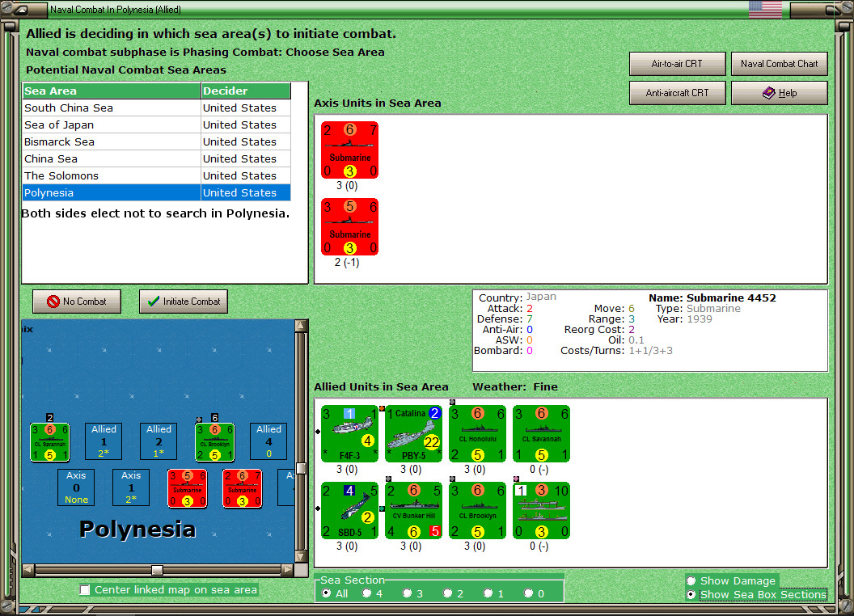Image resolution: width=854 pixels, height=616 pixels.
Task: Select Sea of Japan row
Action: [157, 124]
